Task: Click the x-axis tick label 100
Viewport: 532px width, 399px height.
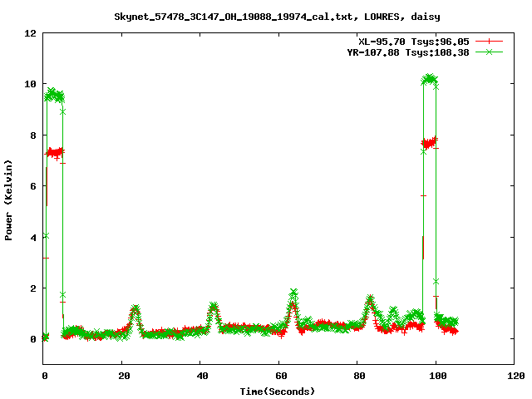Action: coord(438,376)
